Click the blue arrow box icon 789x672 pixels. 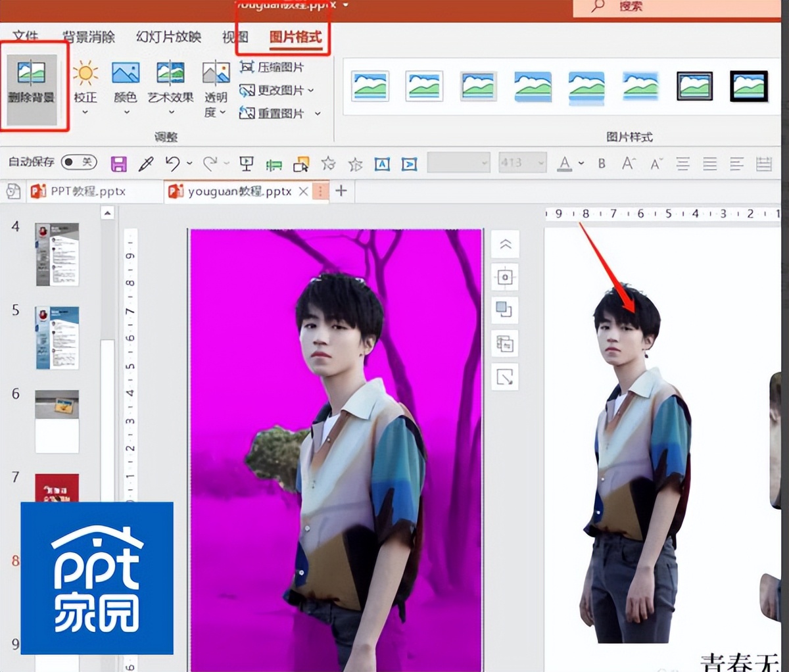pyautogui.click(x=410, y=164)
